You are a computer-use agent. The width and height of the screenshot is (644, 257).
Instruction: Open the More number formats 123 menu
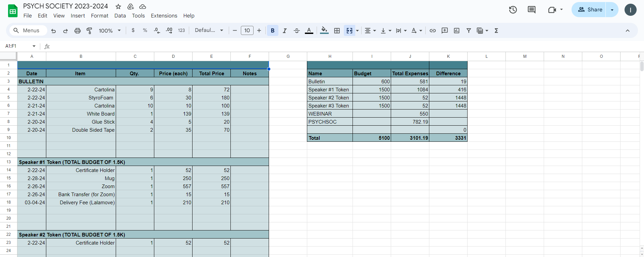[181, 31]
